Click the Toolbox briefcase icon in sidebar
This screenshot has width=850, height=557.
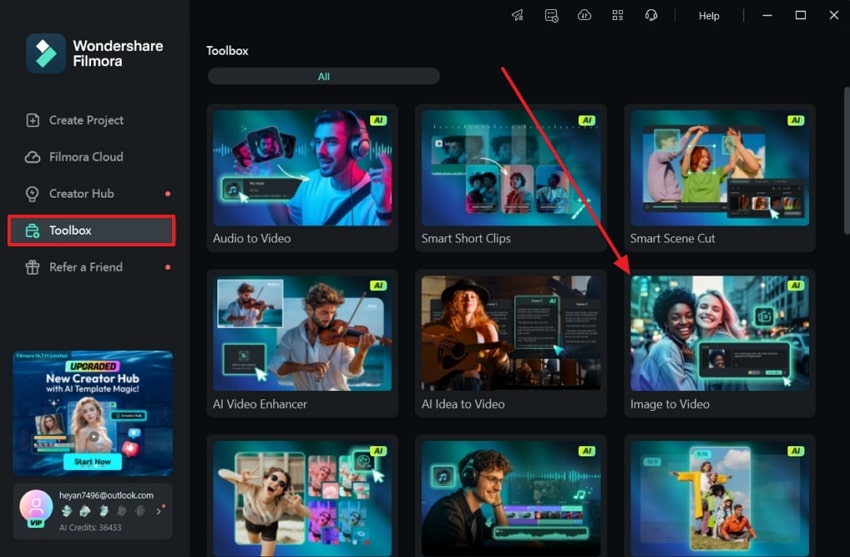33,231
